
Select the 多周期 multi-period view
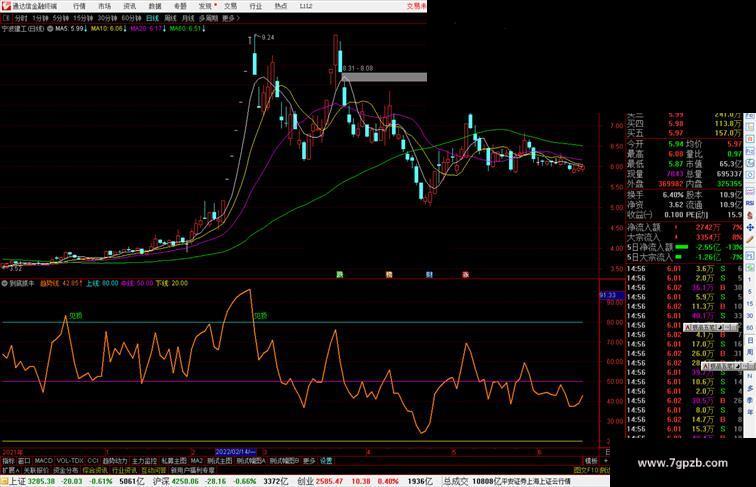tap(208, 18)
